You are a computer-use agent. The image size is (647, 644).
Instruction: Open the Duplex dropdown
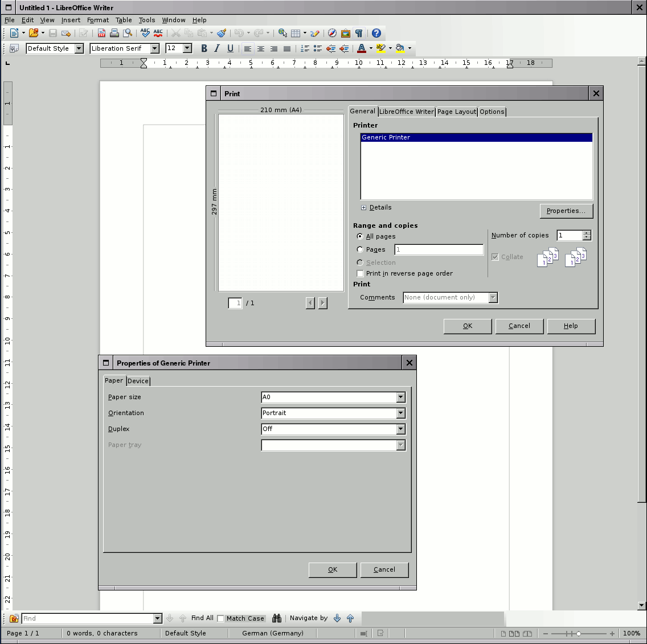(400, 429)
